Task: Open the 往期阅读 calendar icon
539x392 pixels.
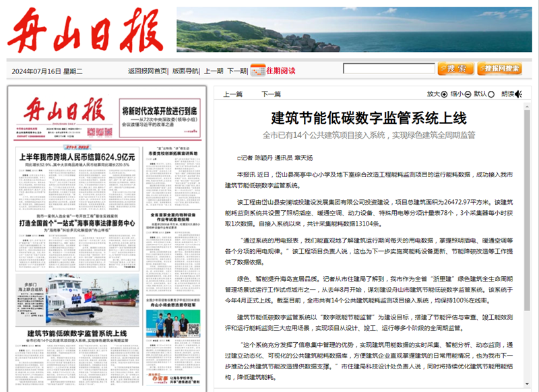Action: [258, 70]
